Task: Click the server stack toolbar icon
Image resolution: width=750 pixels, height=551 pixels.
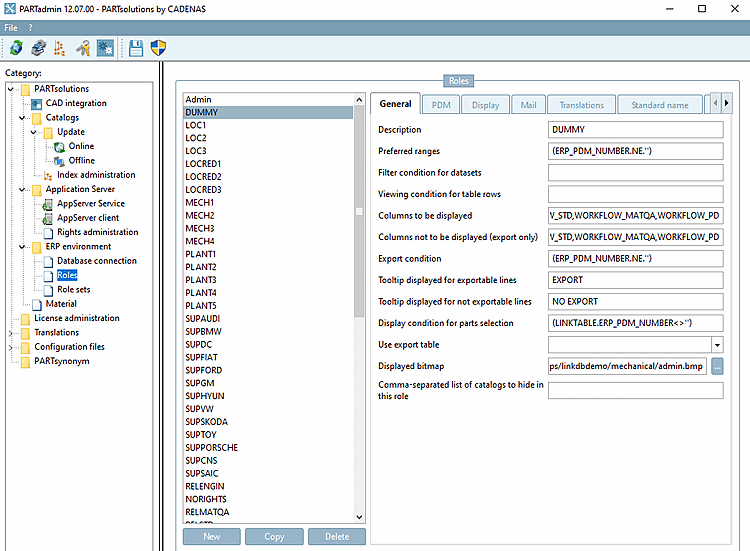Action: 38,48
